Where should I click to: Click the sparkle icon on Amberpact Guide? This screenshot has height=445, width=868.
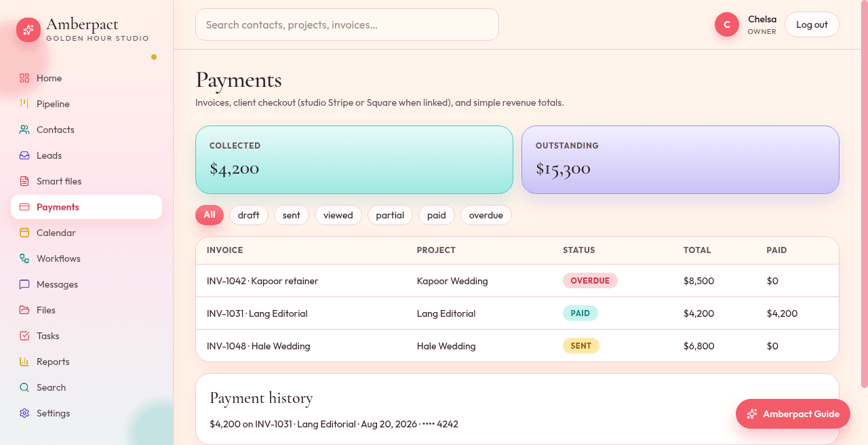click(x=751, y=414)
